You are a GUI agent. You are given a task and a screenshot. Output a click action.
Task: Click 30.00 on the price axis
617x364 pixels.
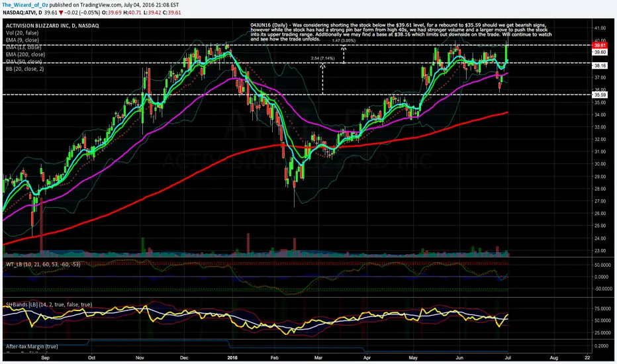point(600,164)
